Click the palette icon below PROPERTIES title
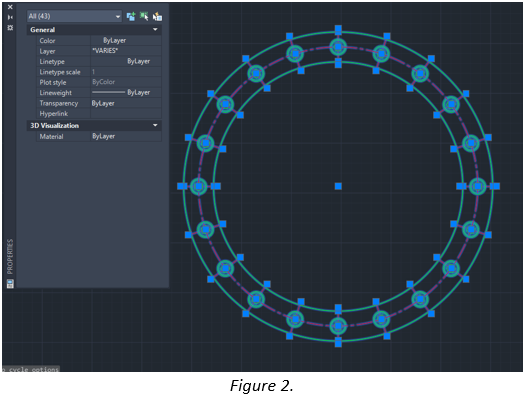Viewport: 524px width, 398px height. click(x=10, y=284)
